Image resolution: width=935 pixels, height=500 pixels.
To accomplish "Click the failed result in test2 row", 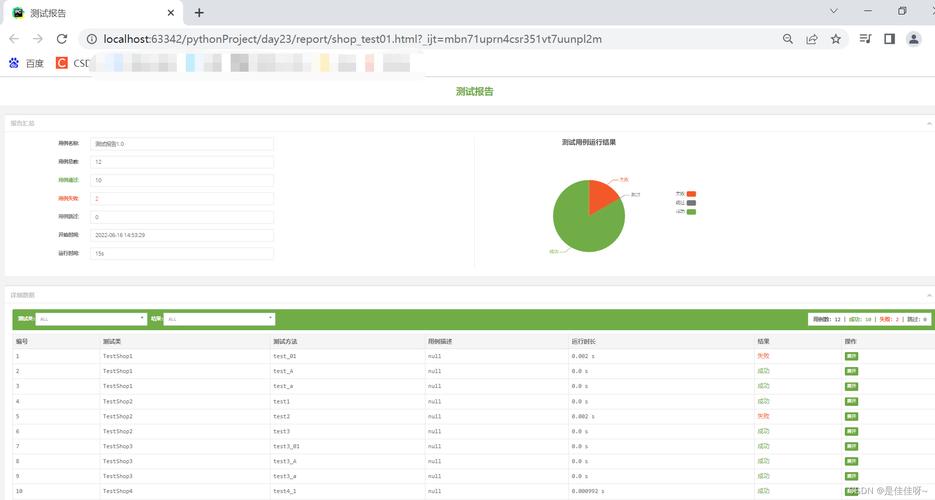I will 763,416.
